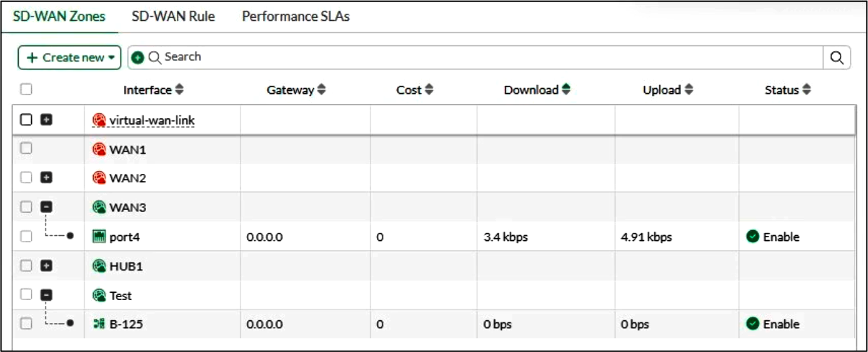Check the port4 row checkbox
Image resolution: width=868 pixels, height=352 pixels.
pyautogui.click(x=26, y=236)
